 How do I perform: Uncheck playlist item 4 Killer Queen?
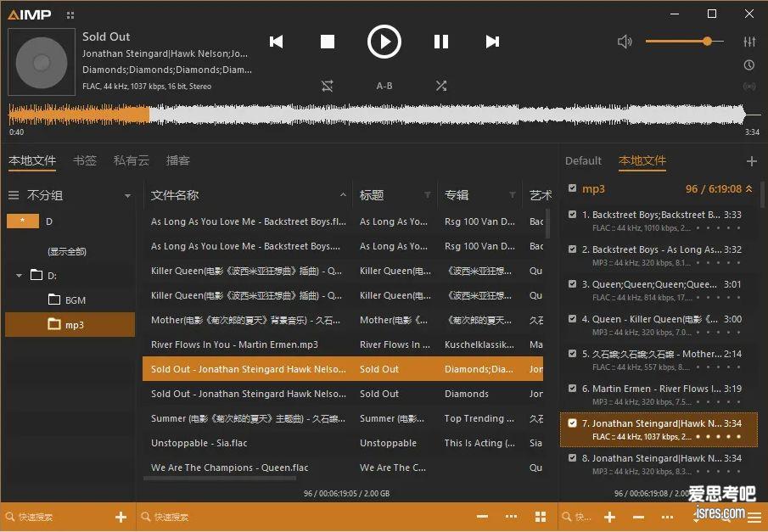[x=572, y=318]
